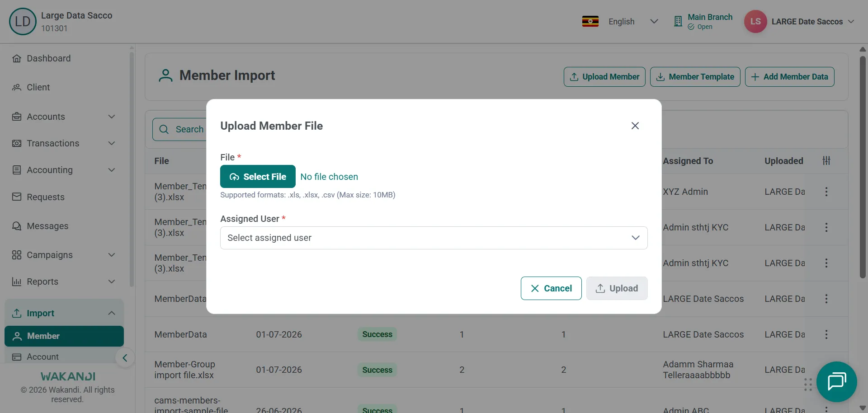
Task: Click the Client people icon
Action: [x=17, y=87]
